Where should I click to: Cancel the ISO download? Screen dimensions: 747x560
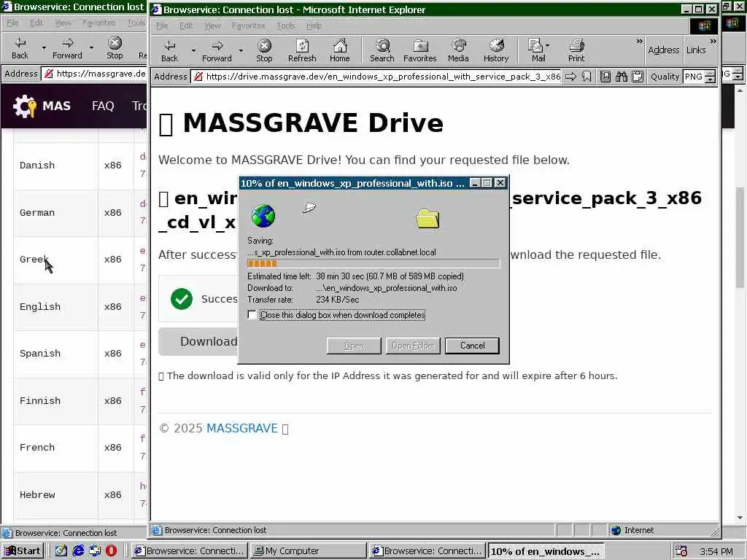click(472, 346)
